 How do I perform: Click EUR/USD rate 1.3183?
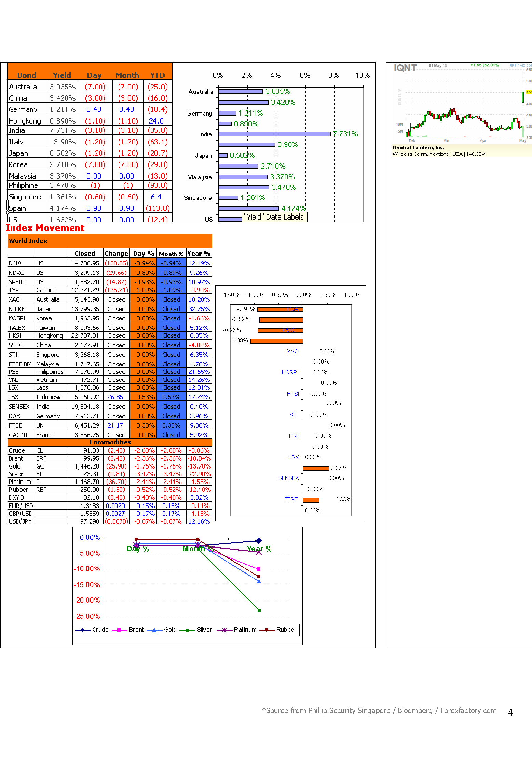tap(90, 506)
